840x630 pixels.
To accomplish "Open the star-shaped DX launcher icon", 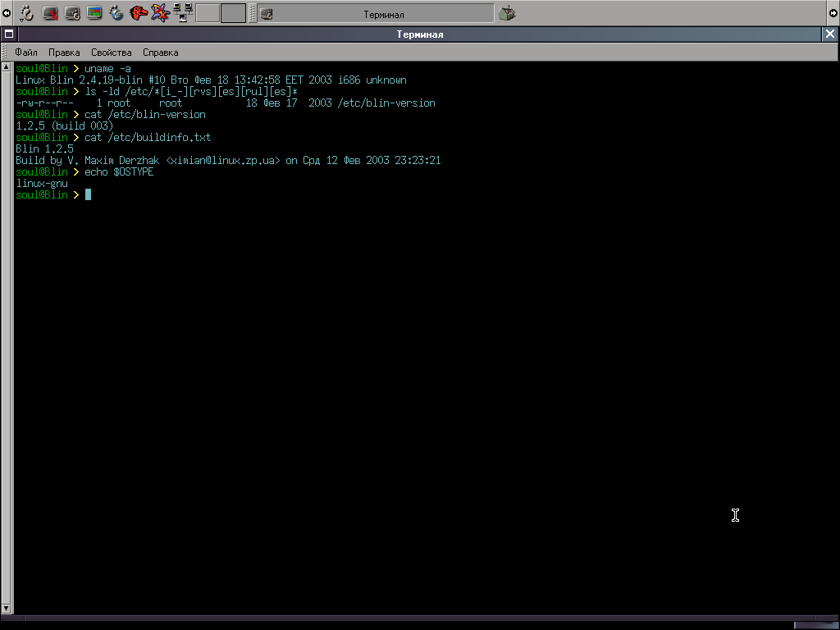I will coord(160,13).
